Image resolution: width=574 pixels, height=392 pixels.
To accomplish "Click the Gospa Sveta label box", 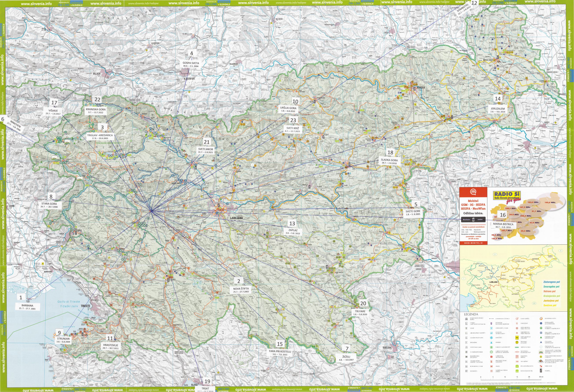I will (191, 64).
